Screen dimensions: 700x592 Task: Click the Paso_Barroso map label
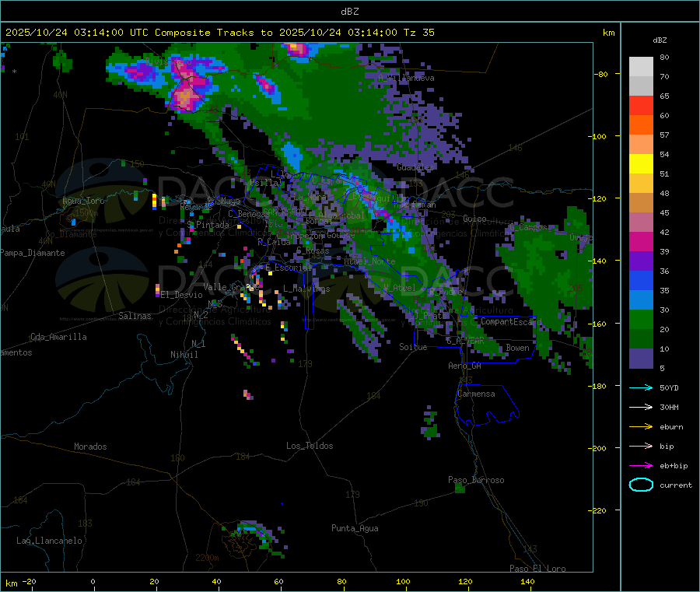476,480
